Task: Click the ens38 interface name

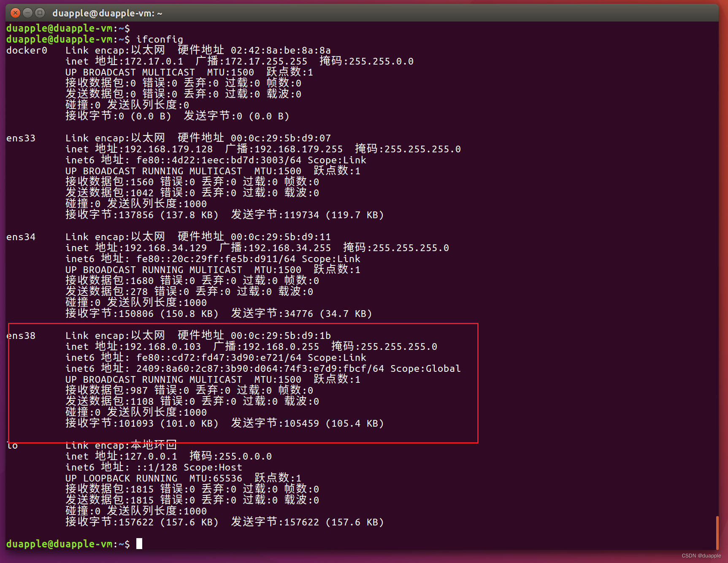Action: pyautogui.click(x=21, y=336)
